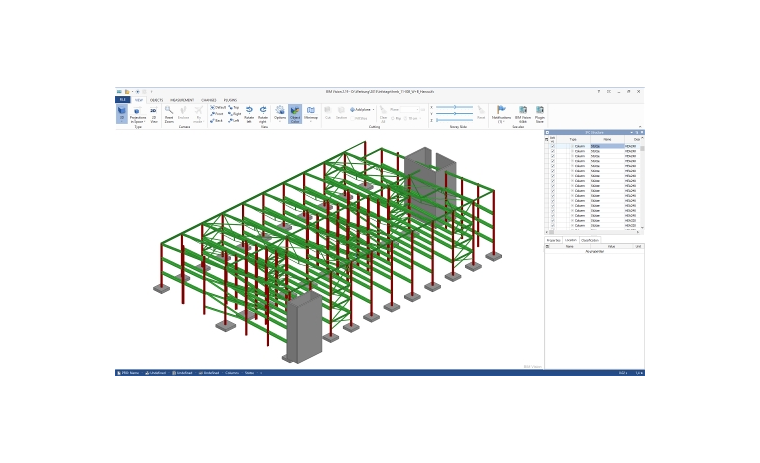The image size is (760, 463).
Task: Select the VIEW ribbon tab
Action: (x=139, y=100)
